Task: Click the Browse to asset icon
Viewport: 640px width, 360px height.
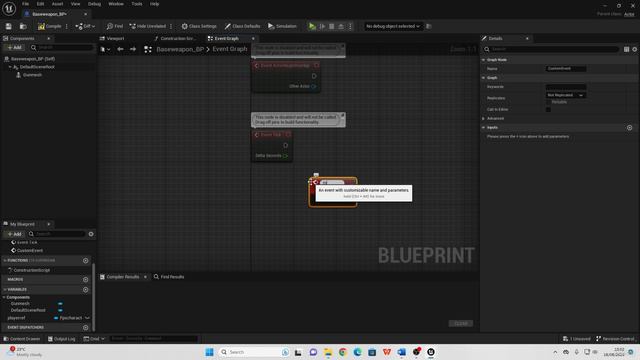Action: coord(23,26)
